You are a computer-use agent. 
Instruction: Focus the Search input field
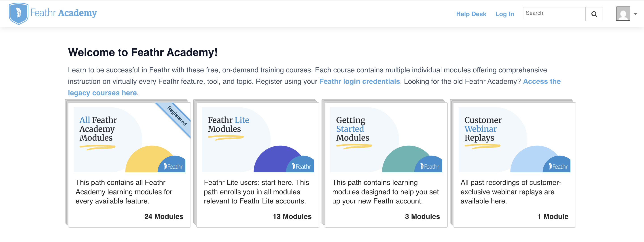point(554,13)
